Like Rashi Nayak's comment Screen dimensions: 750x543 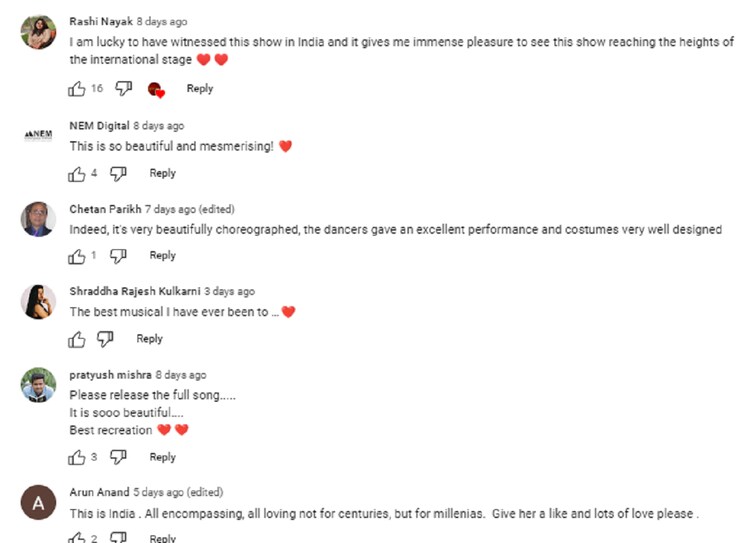tap(77, 89)
